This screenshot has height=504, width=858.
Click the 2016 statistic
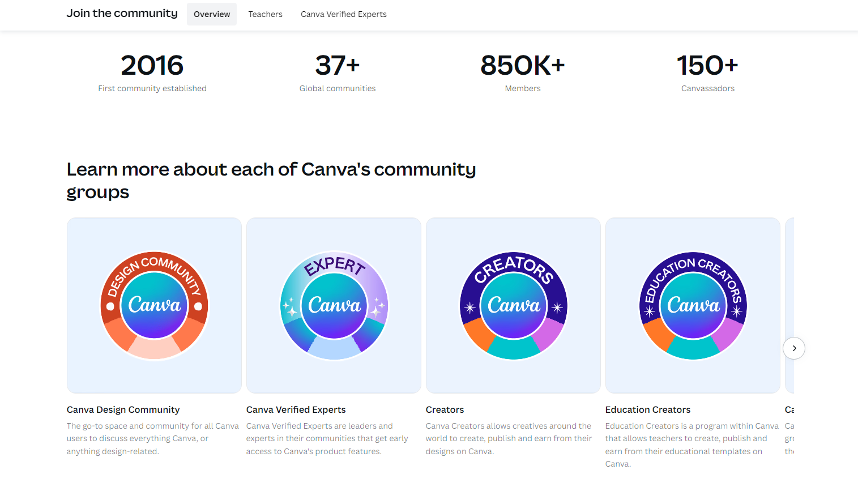tap(152, 65)
